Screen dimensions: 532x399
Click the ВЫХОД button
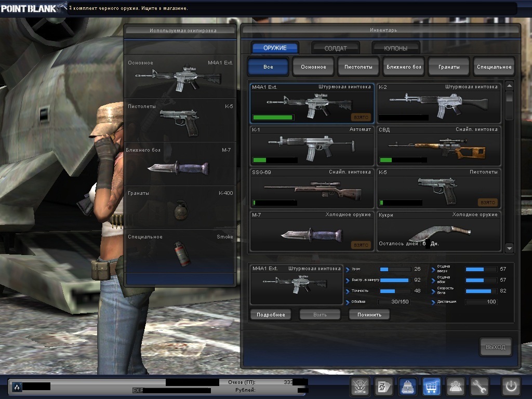496,347
